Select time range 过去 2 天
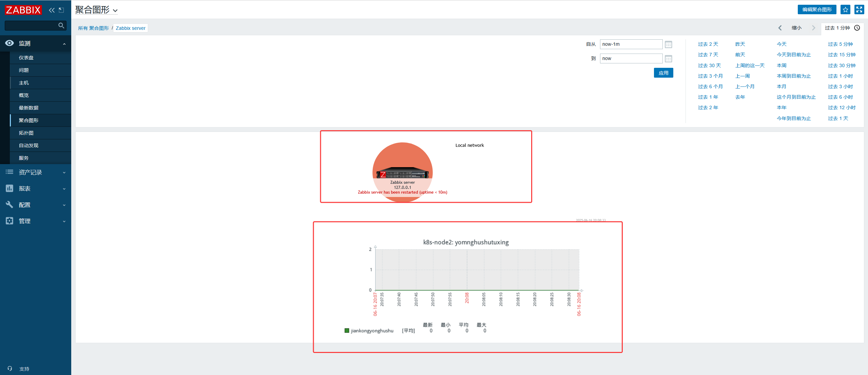 pyautogui.click(x=708, y=44)
